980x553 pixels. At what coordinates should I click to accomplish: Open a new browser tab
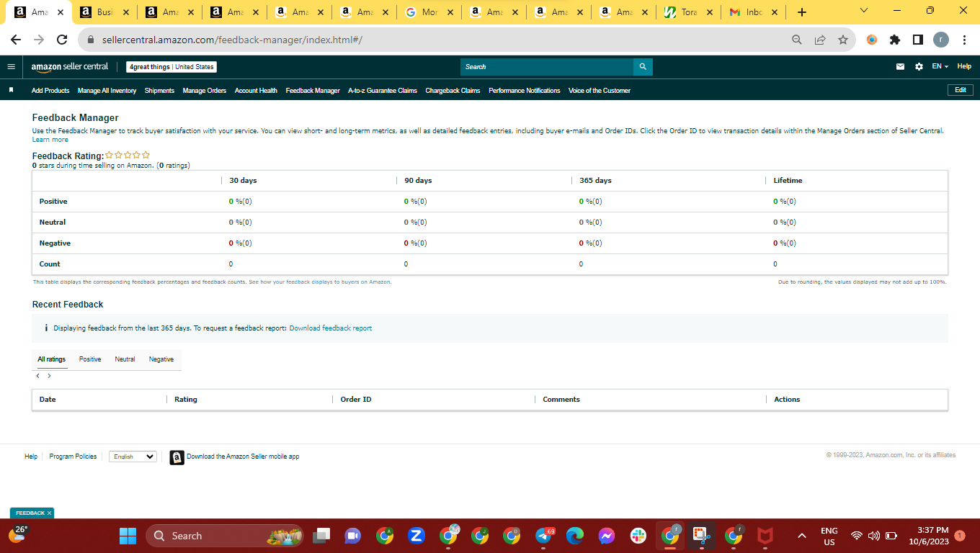pos(802,12)
